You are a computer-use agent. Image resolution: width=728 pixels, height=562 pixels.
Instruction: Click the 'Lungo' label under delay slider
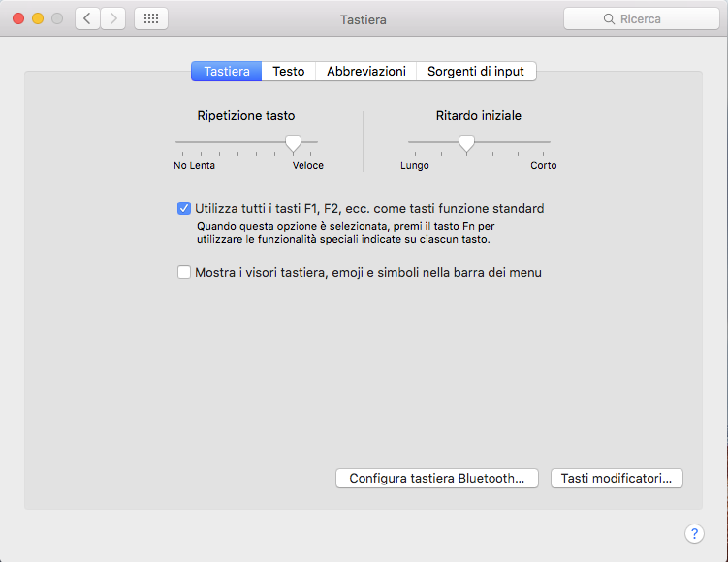(415, 166)
